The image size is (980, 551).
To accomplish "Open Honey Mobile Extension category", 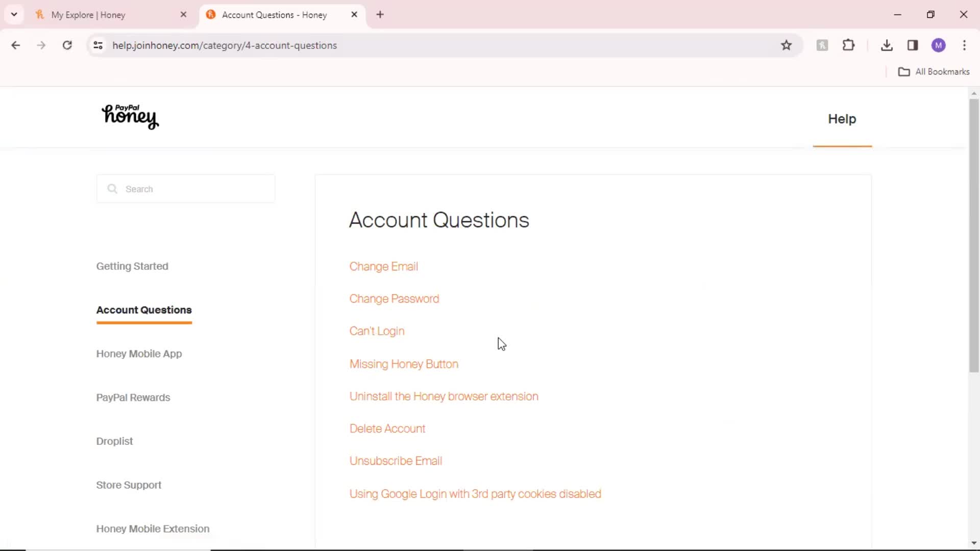I will point(153,529).
